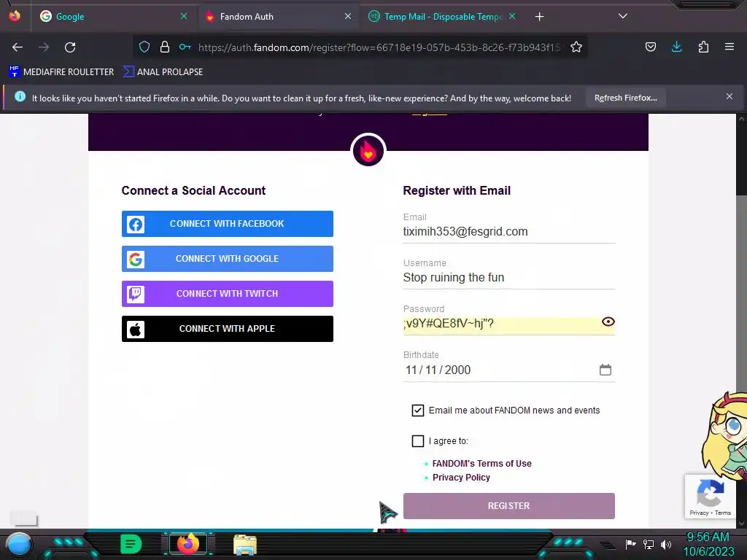
Task: Open reCAPTCHA Terms link
Action: pyautogui.click(x=723, y=513)
